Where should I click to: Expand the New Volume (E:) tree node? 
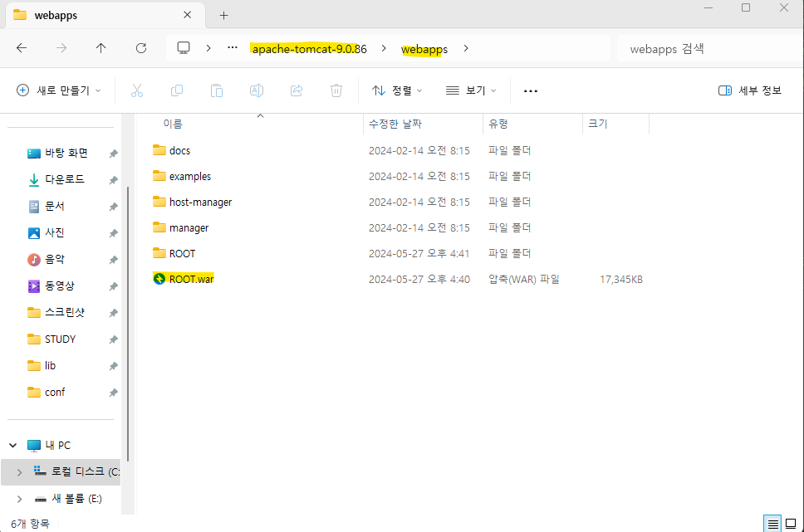[x=19, y=499]
